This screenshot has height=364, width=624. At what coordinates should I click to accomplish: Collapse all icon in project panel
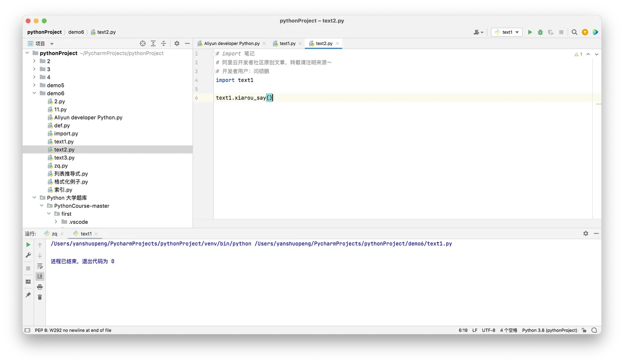coord(164,44)
